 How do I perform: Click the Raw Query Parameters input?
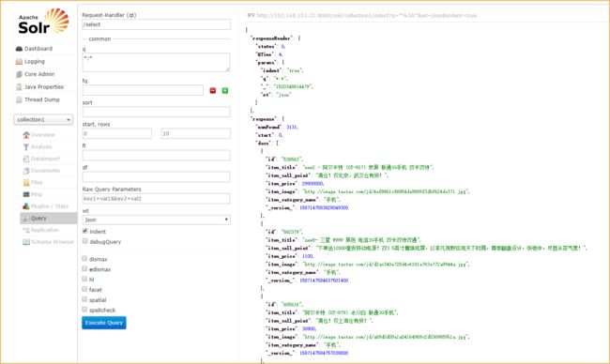coord(156,199)
